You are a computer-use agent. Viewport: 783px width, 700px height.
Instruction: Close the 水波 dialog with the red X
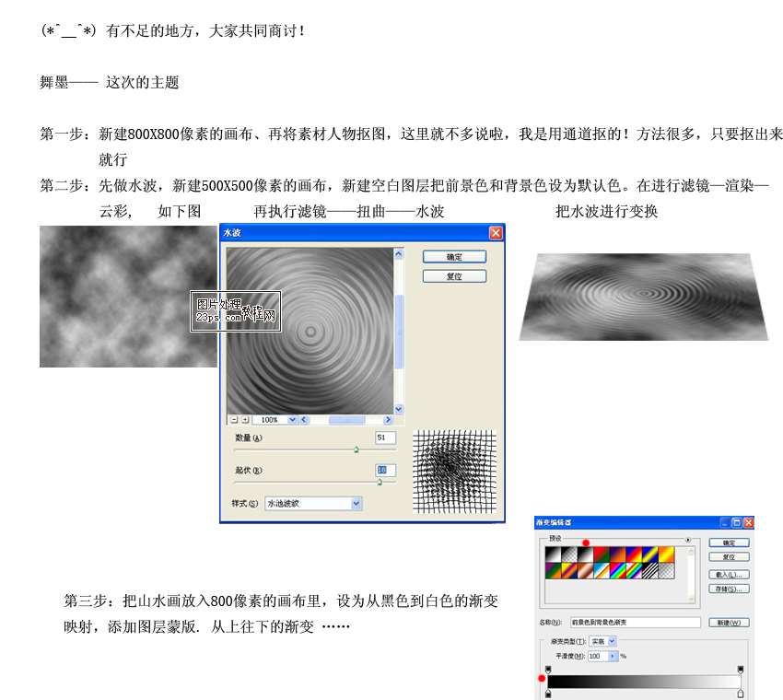[x=496, y=233]
